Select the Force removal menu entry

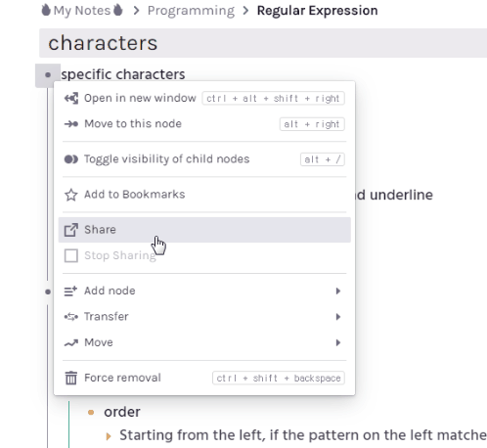pyautogui.click(x=204, y=378)
